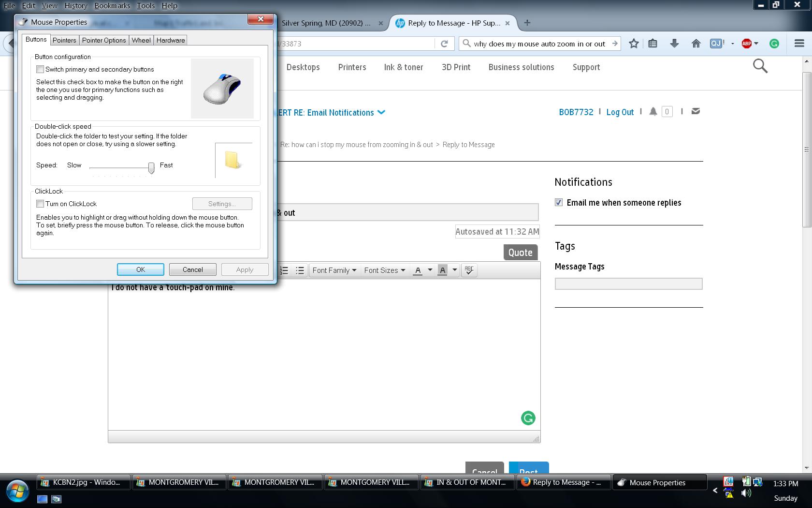Open the spell check tool in the editor
Image resolution: width=812 pixels, height=508 pixels.
(468, 270)
